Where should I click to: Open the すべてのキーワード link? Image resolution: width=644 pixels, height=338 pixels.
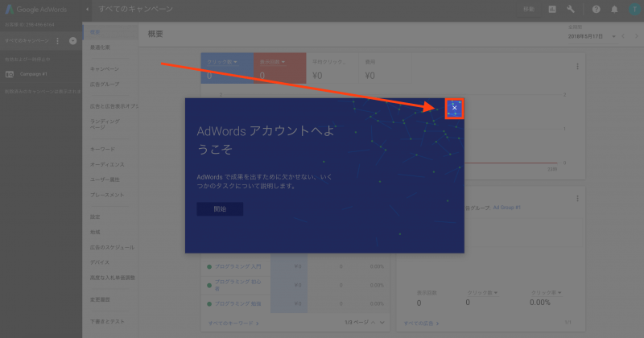click(x=233, y=324)
